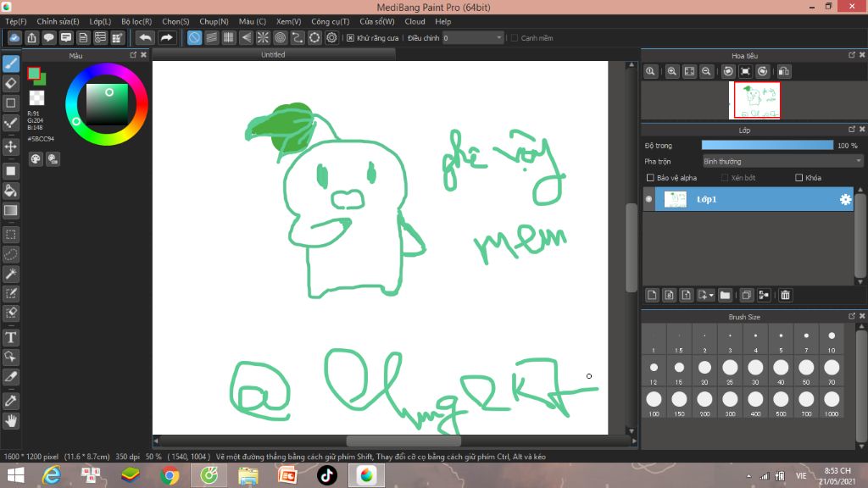868x488 pixels.
Task: Select brush size 100
Action: point(654,402)
